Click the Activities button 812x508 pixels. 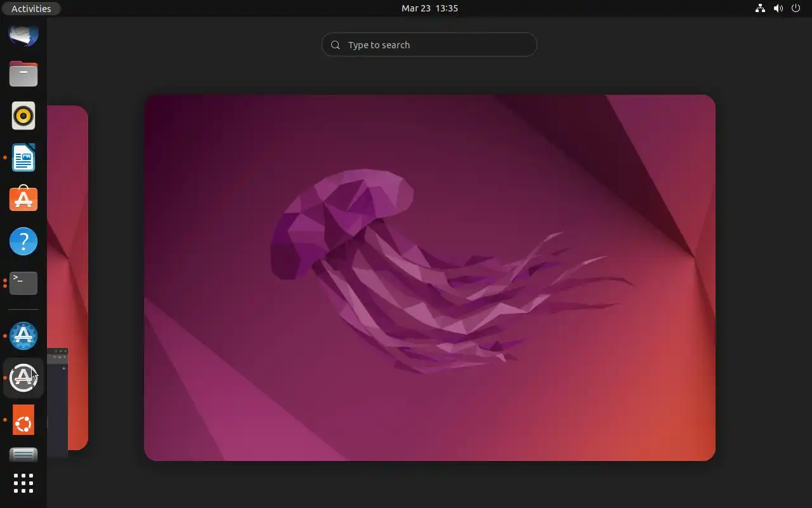(31, 8)
